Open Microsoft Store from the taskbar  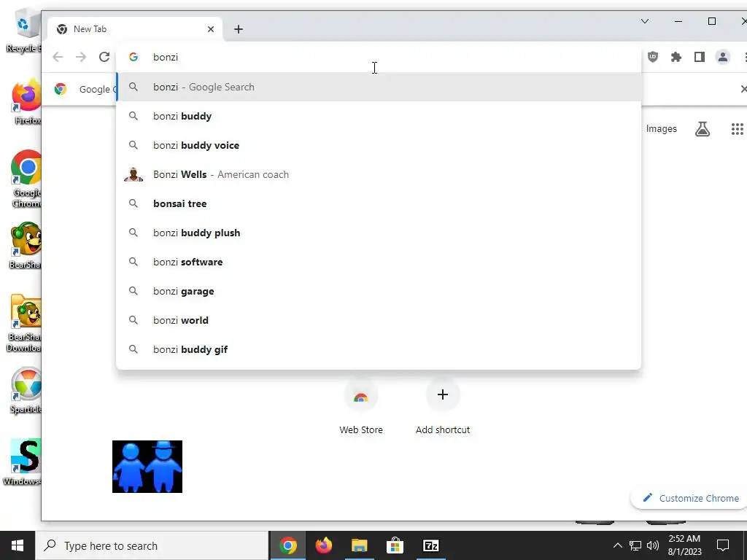pos(395,545)
